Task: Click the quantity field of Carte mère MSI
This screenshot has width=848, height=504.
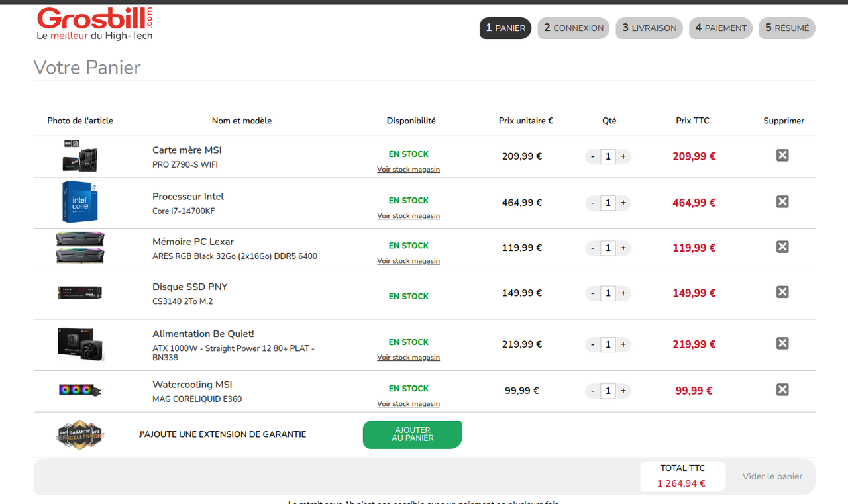Action: [608, 156]
